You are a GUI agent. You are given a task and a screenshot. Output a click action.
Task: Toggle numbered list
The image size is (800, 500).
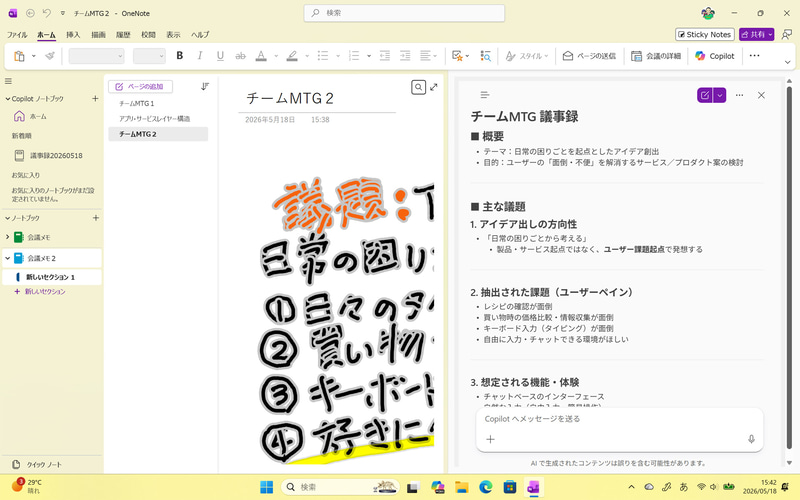354,56
